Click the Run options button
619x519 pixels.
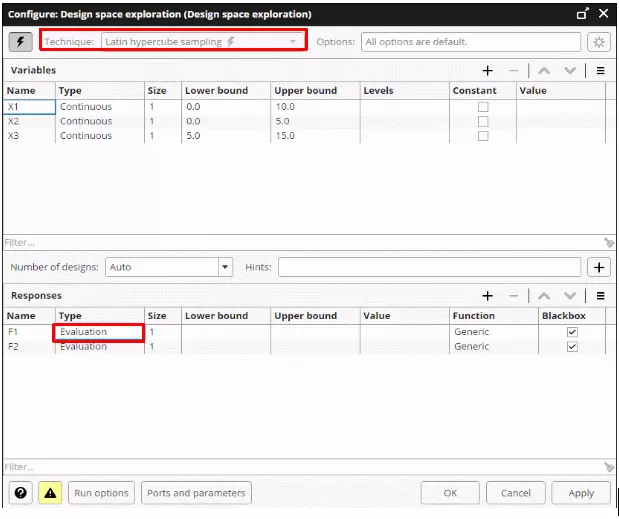coord(101,493)
